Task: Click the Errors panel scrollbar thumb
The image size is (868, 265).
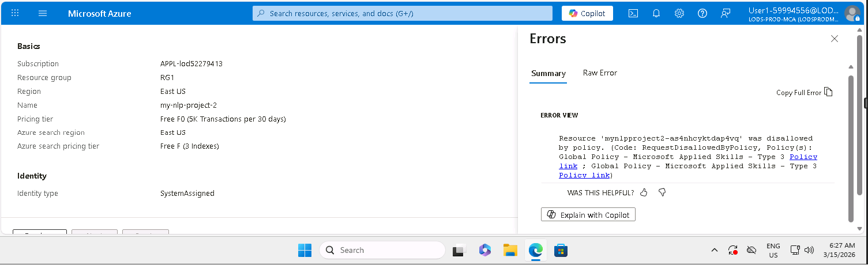Action: coord(851,148)
